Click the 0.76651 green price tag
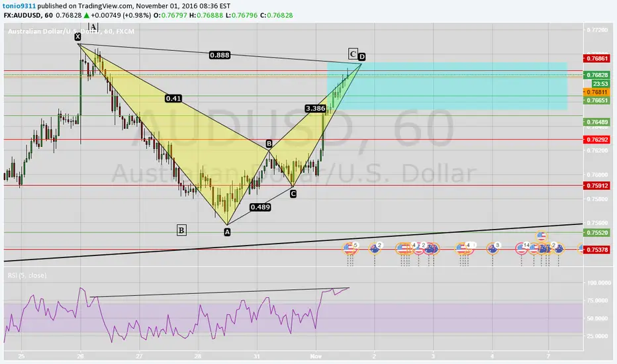This screenshot has width=617, height=364. tap(597, 101)
